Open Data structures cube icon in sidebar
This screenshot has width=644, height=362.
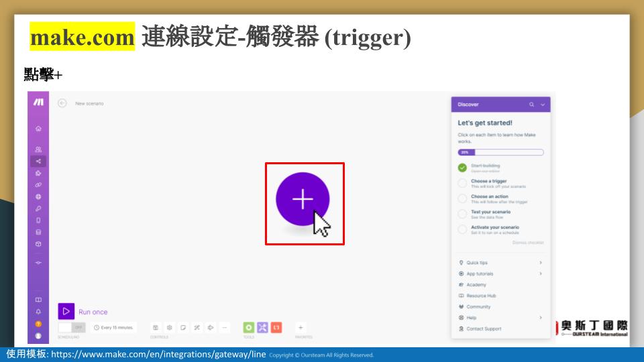click(x=38, y=244)
